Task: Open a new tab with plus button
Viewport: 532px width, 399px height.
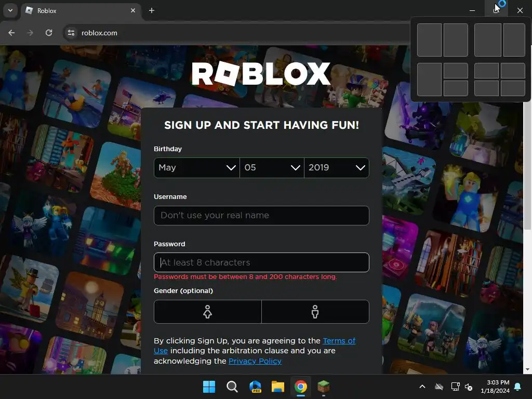Action: [x=152, y=10]
